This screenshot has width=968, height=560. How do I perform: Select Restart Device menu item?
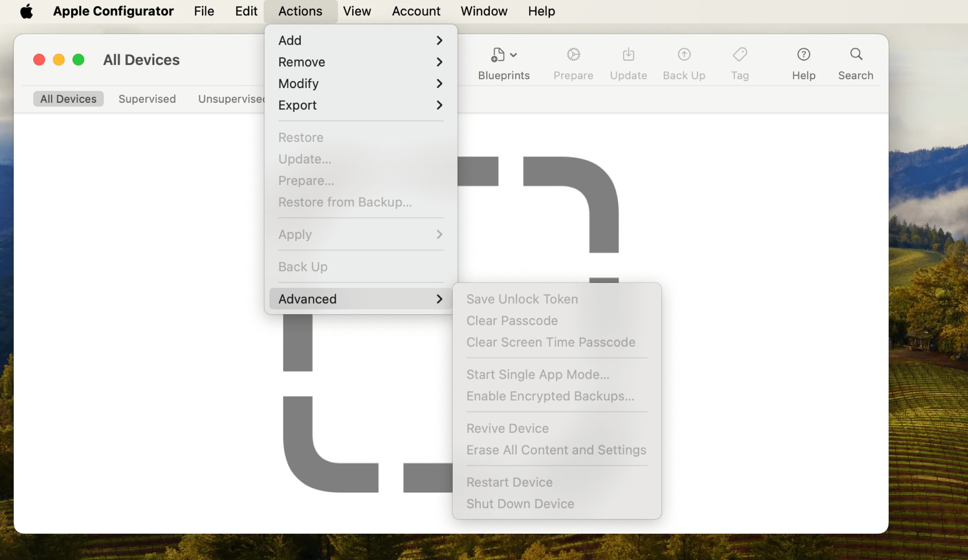click(557, 482)
